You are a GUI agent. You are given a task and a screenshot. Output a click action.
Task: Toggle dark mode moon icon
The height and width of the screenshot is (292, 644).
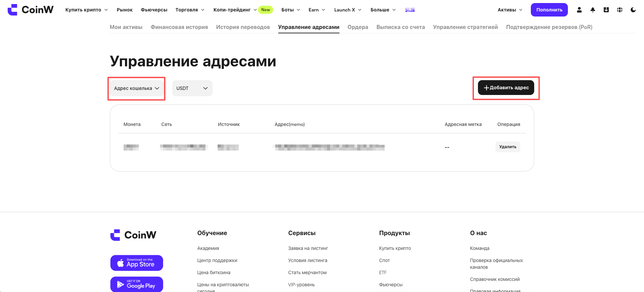click(x=633, y=10)
